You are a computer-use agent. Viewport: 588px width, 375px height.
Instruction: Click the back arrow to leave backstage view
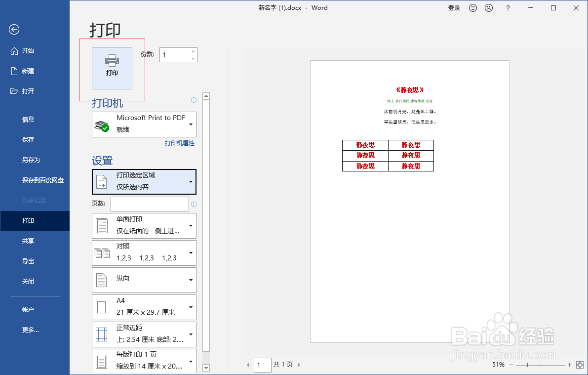(14, 29)
